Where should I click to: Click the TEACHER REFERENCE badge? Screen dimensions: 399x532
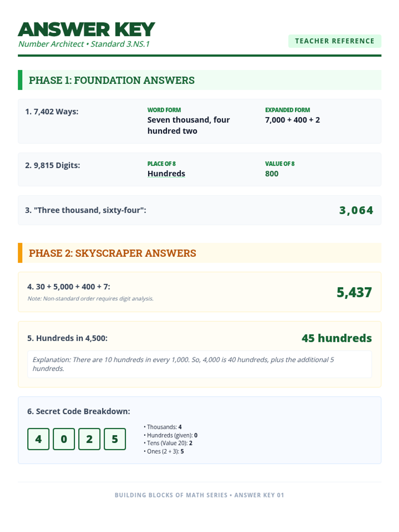click(334, 41)
